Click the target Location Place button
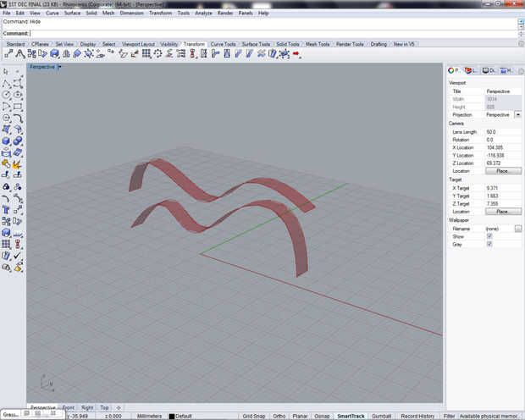This screenshot has width=525, height=420. pos(503,211)
